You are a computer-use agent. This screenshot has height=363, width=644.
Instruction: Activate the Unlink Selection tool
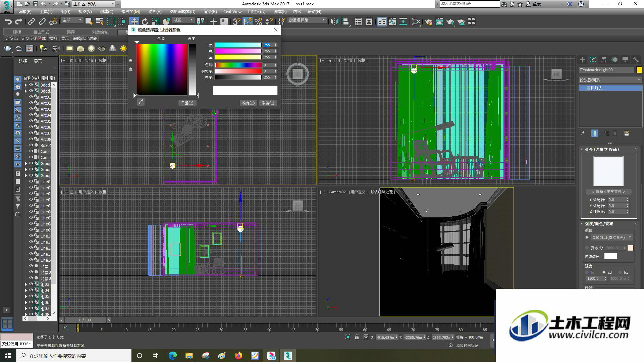click(42, 22)
